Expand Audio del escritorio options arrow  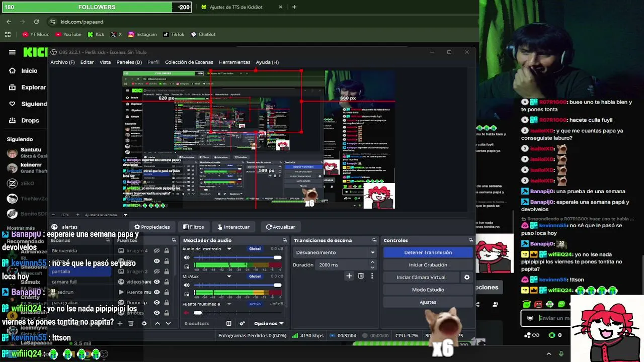point(229,249)
